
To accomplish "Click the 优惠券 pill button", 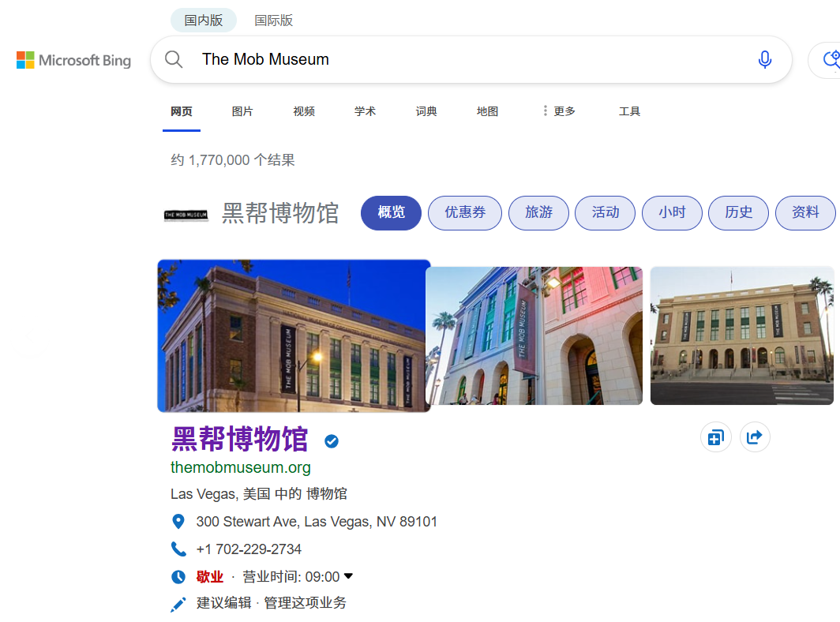I will (465, 212).
